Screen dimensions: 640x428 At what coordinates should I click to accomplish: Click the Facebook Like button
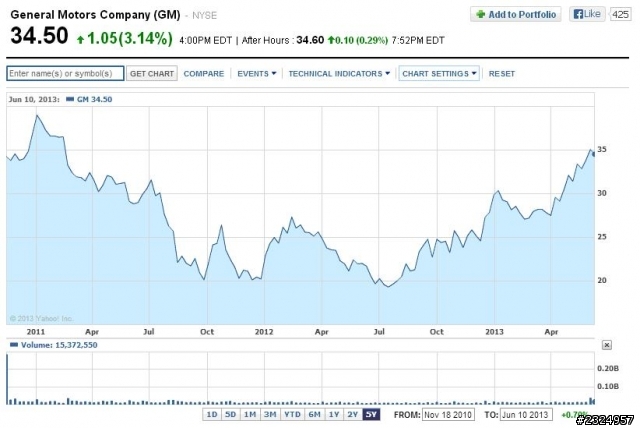click(587, 14)
